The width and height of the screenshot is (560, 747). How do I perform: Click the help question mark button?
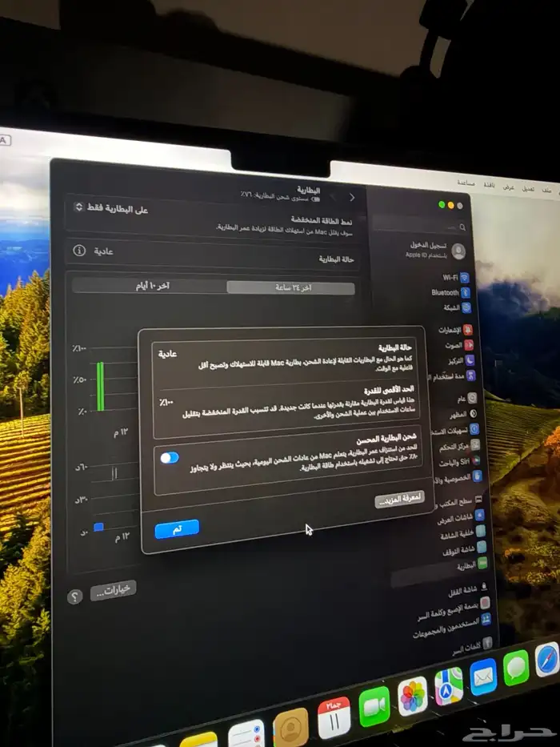pos(74,596)
